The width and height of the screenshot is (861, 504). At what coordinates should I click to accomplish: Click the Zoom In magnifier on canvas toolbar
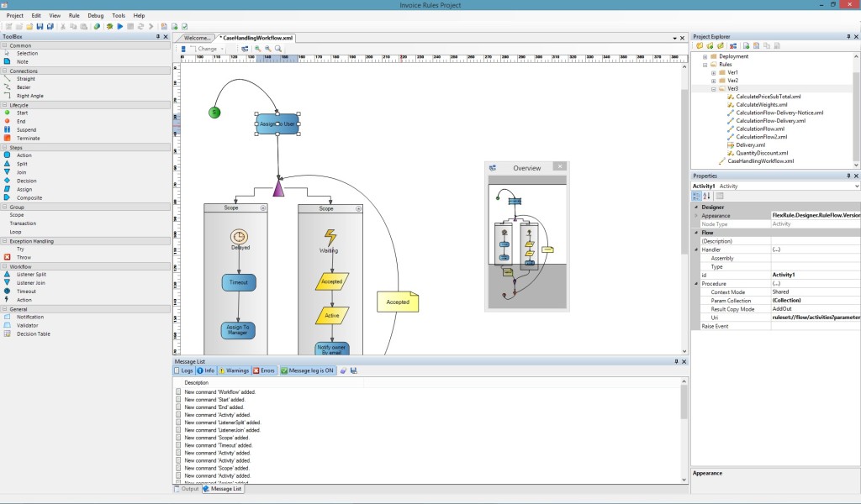point(257,49)
